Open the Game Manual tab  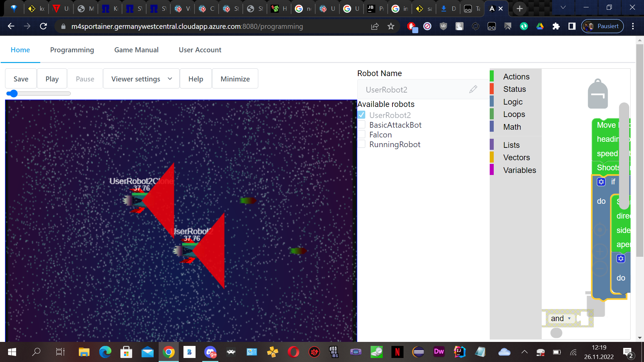pyautogui.click(x=136, y=50)
